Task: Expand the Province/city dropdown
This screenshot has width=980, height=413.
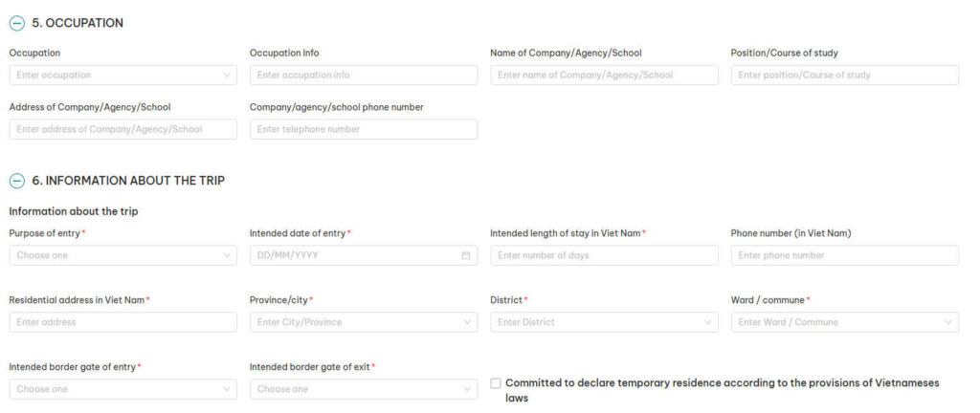Action: pyautogui.click(x=364, y=322)
